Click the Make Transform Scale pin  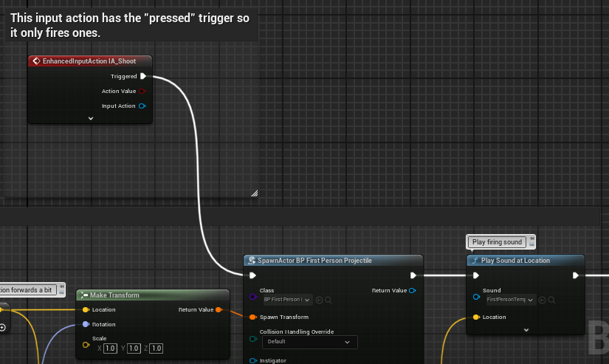(x=86, y=345)
